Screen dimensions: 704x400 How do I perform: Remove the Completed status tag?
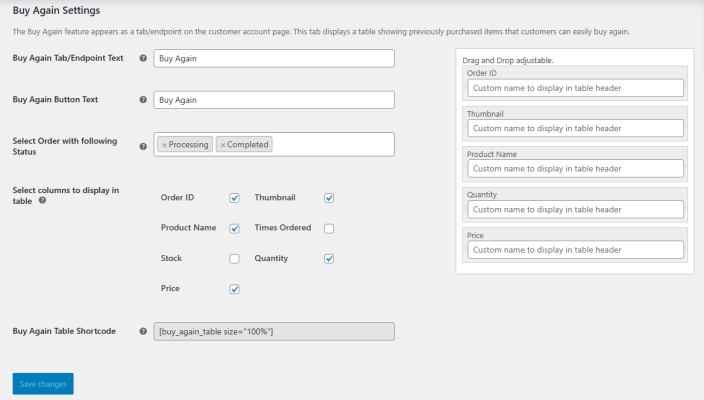223,145
